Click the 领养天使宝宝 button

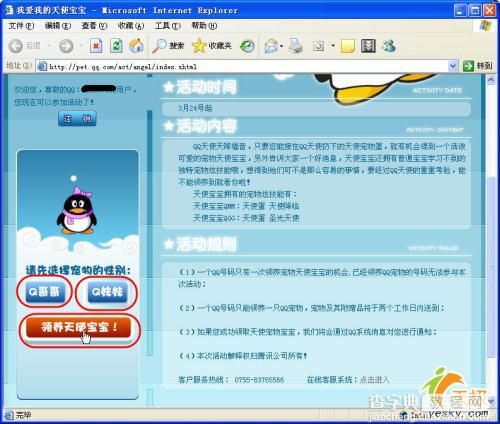coord(78,328)
